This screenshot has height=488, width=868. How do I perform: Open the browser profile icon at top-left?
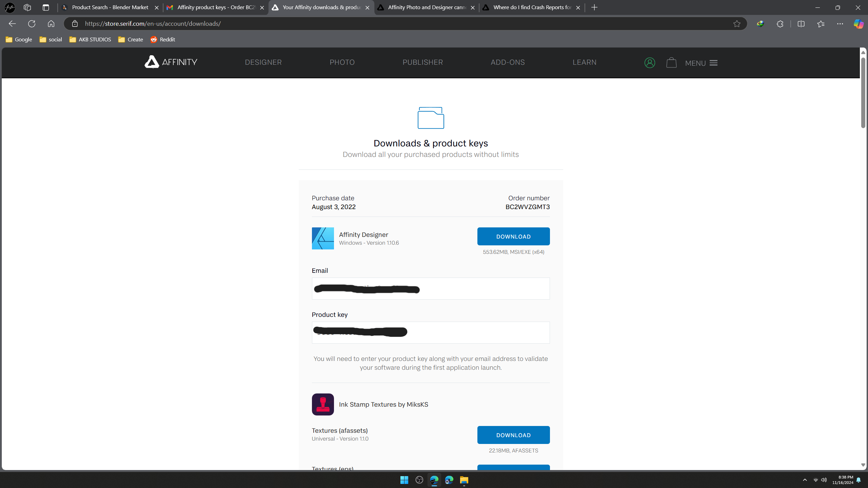click(10, 7)
